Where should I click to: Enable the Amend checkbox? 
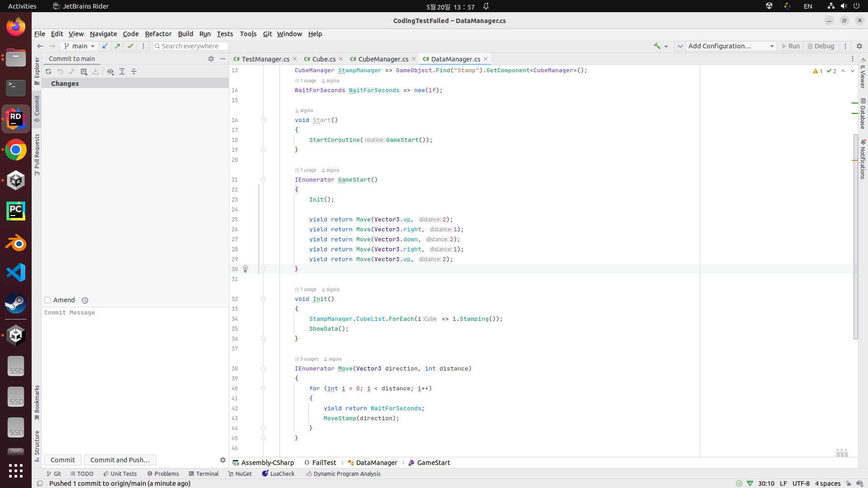[x=47, y=300]
